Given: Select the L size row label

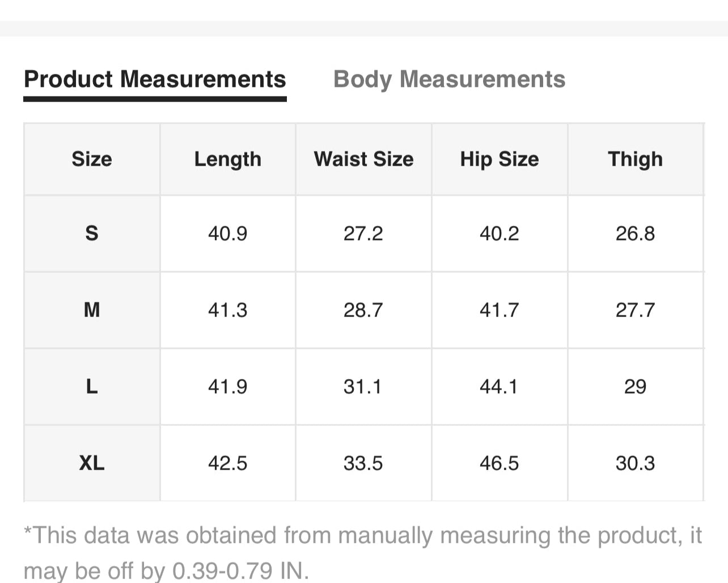Looking at the screenshot, I should [x=92, y=386].
